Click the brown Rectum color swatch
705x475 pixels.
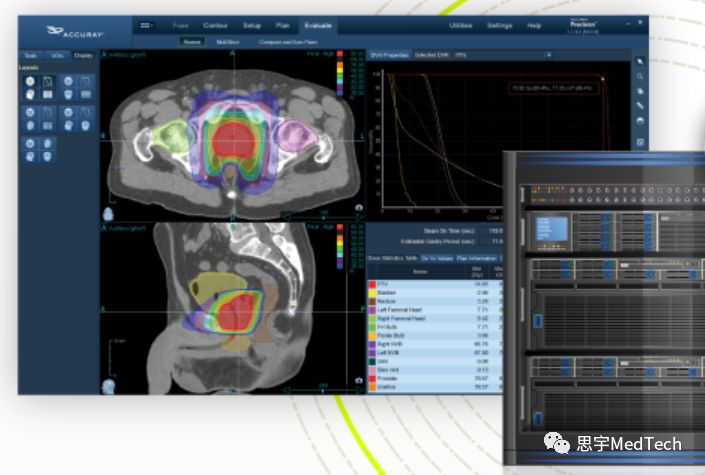372,301
